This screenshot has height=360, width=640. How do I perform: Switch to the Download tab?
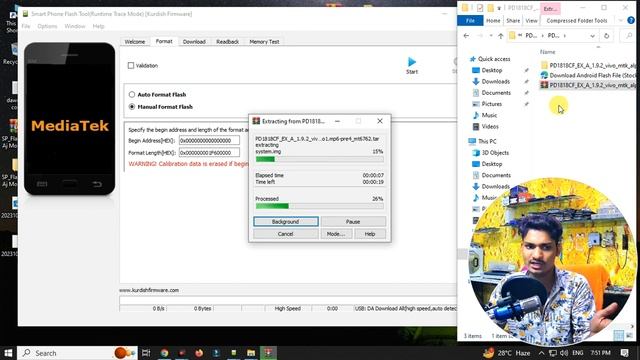point(194,42)
